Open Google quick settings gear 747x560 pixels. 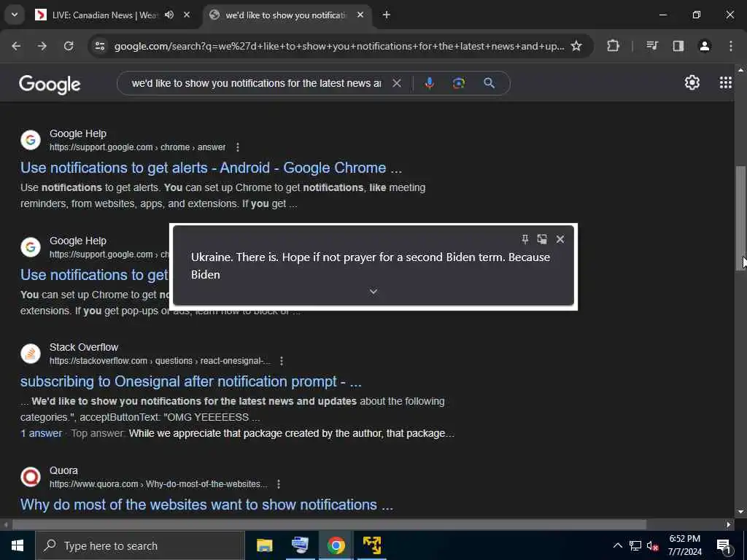[x=692, y=83]
